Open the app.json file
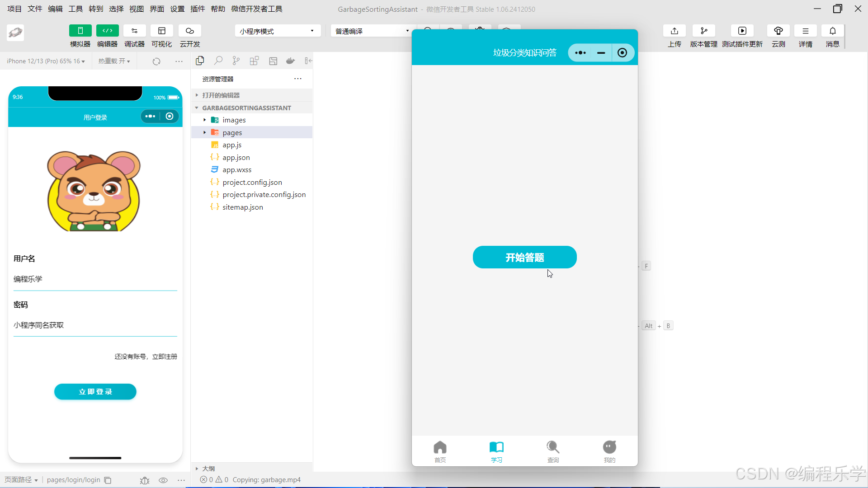This screenshot has width=868, height=488. (x=236, y=157)
